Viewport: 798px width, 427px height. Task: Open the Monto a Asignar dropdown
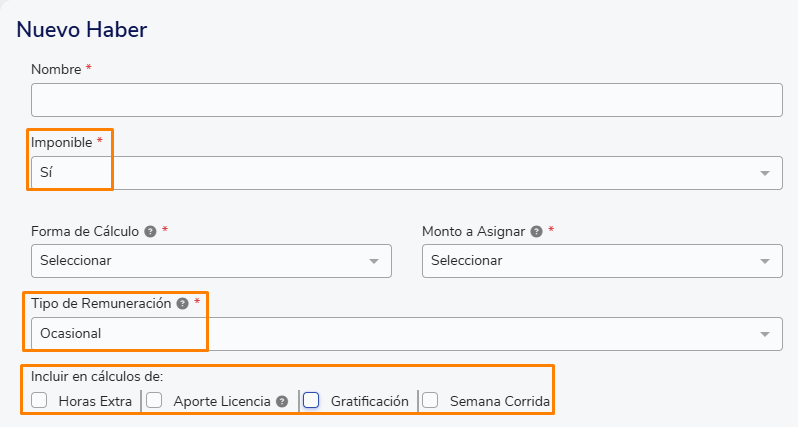[602, 261]
